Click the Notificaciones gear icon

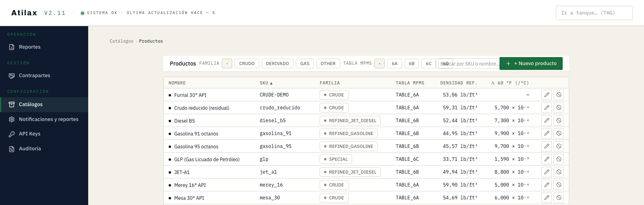12,119
